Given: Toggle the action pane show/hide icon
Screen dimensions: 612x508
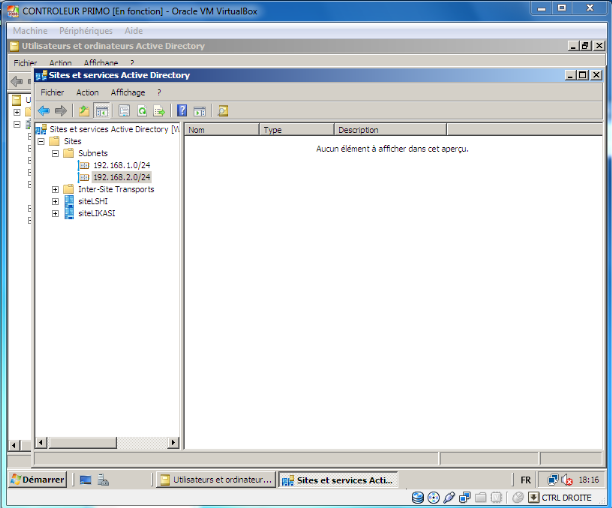Looking at the screenshot, I should click(199, 112).
